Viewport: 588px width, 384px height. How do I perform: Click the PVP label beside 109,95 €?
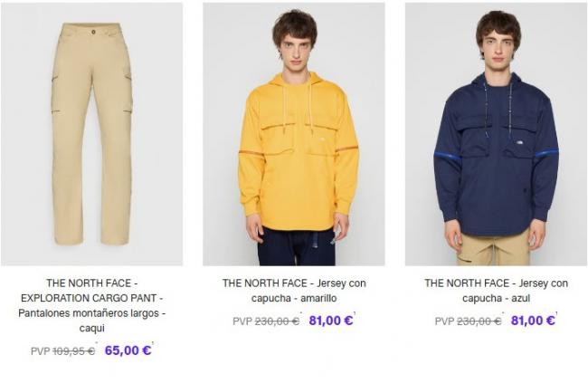[x=41, y=351]
